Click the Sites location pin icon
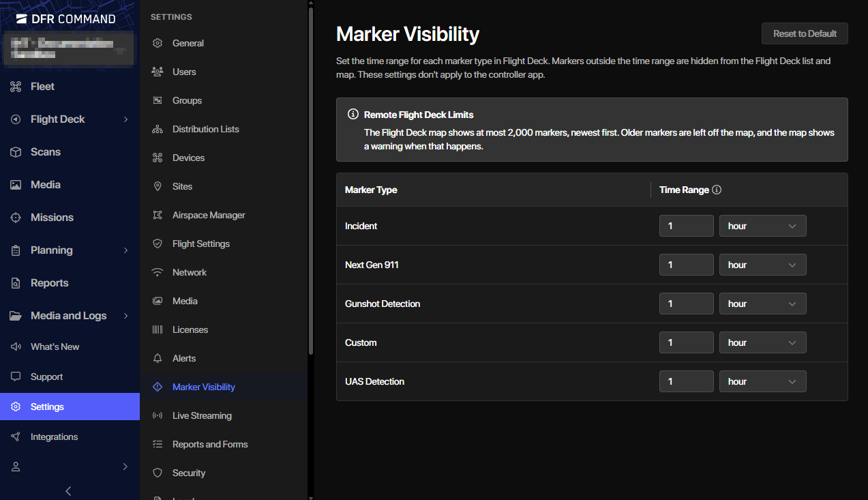Viewport: 868px width, 500px height. 158,186
